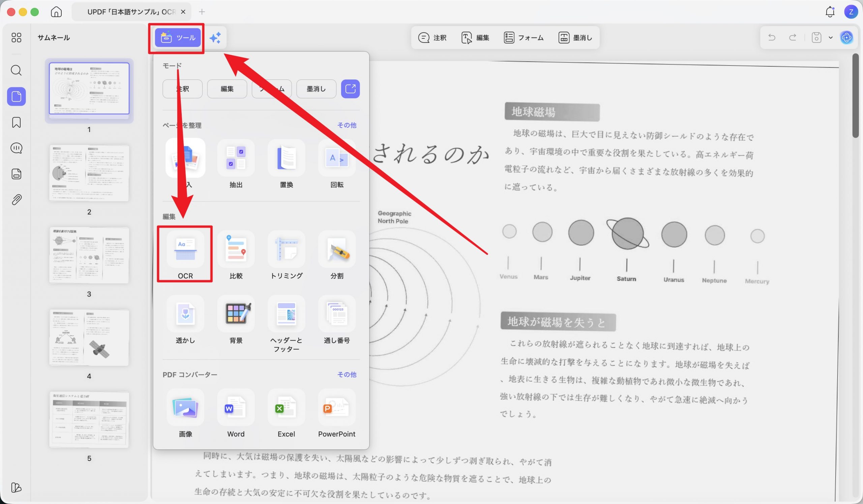Screen dimensions: 863x504
Task: Open the ヘッダーとフッター tool
Action: pos(286,324)
